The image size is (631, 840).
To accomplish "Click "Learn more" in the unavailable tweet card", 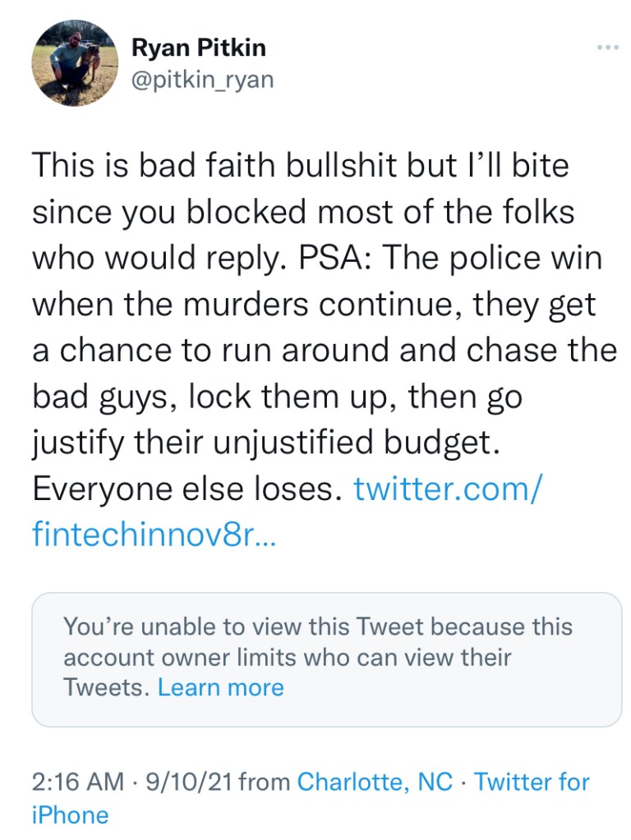I will (x=220, y=687).
